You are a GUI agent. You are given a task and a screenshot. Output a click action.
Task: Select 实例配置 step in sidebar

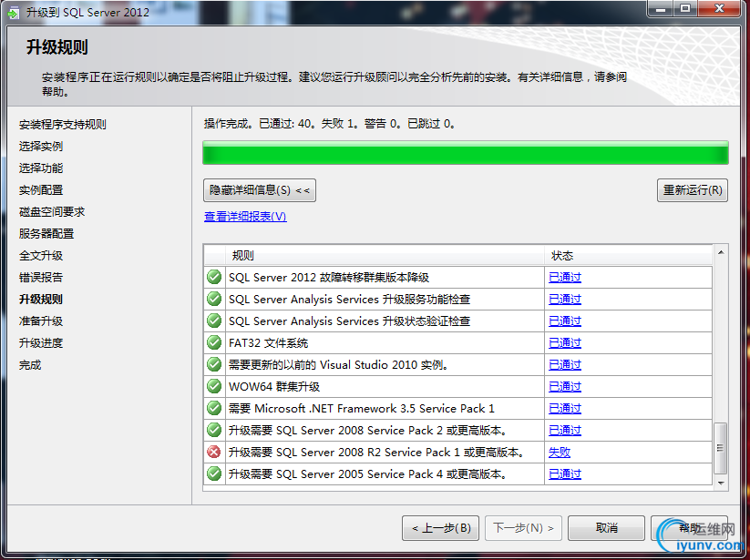(x=41, y=190)
